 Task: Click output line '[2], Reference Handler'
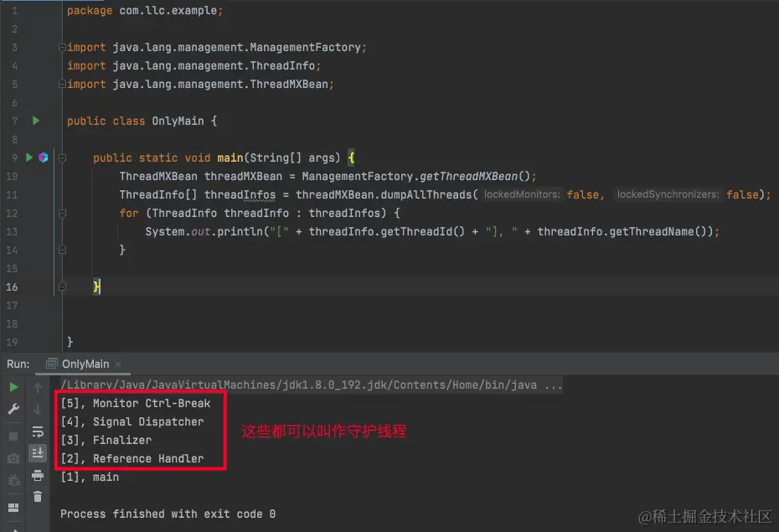tap(132, 458)
